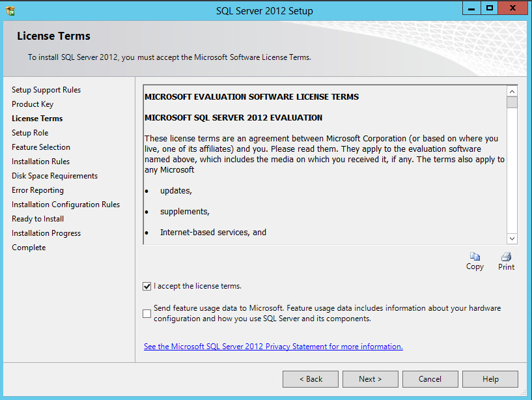Click the license text scrollbar thumb
532x400 pixels.
(512, 102)
